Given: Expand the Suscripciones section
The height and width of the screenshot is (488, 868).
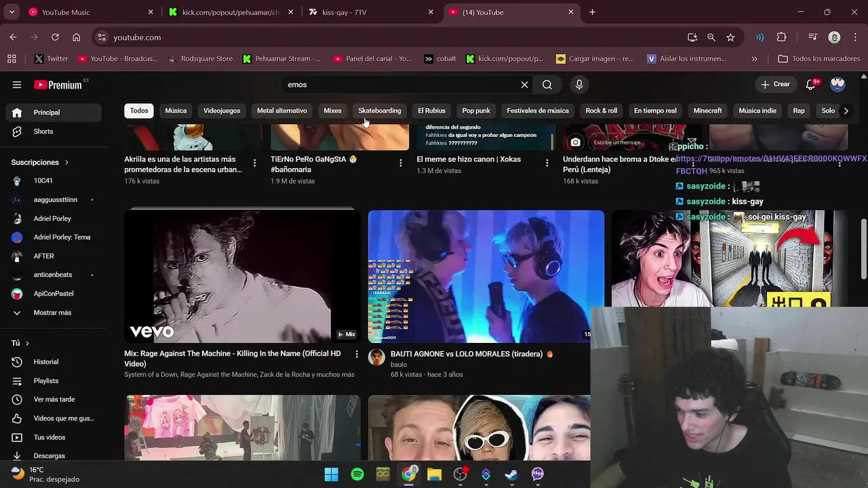Looking at the screenshot, I should click(x=40, y=163).
